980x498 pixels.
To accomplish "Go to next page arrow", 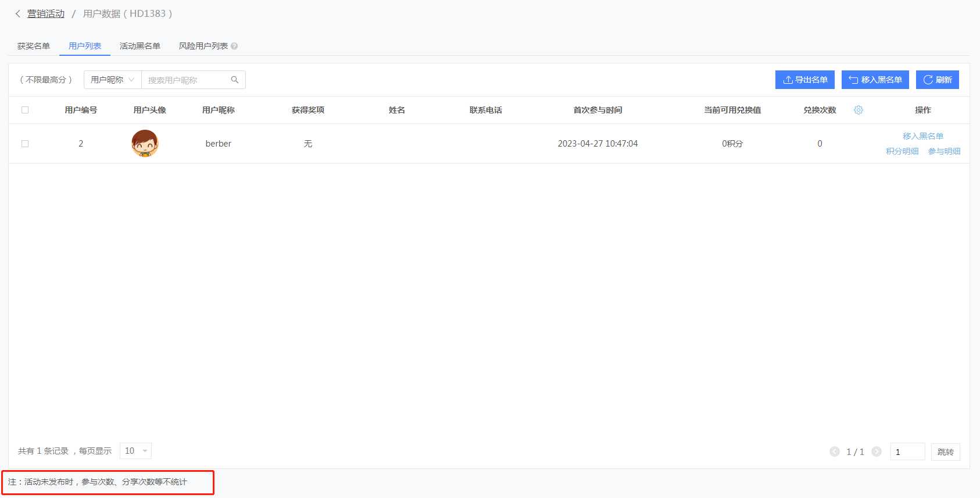I will point(877,451).
